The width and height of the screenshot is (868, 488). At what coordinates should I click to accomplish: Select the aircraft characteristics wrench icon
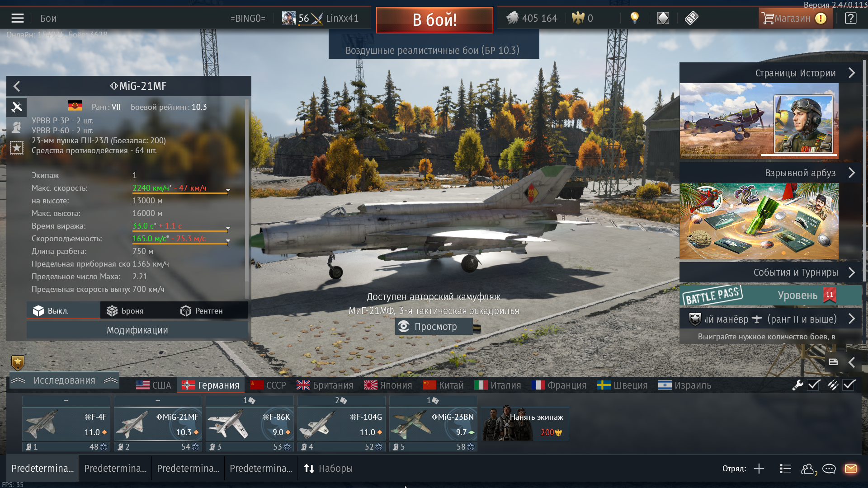[17, 107]
